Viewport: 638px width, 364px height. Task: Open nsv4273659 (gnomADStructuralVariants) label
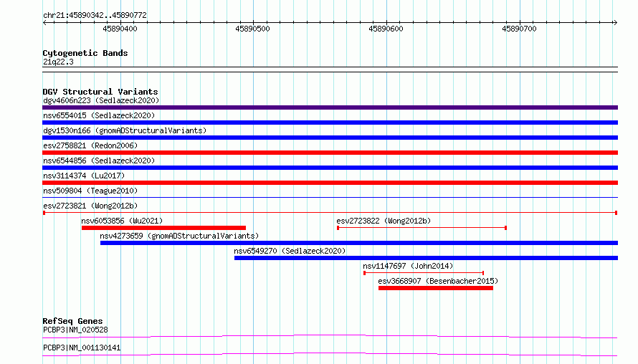point(179,236)
